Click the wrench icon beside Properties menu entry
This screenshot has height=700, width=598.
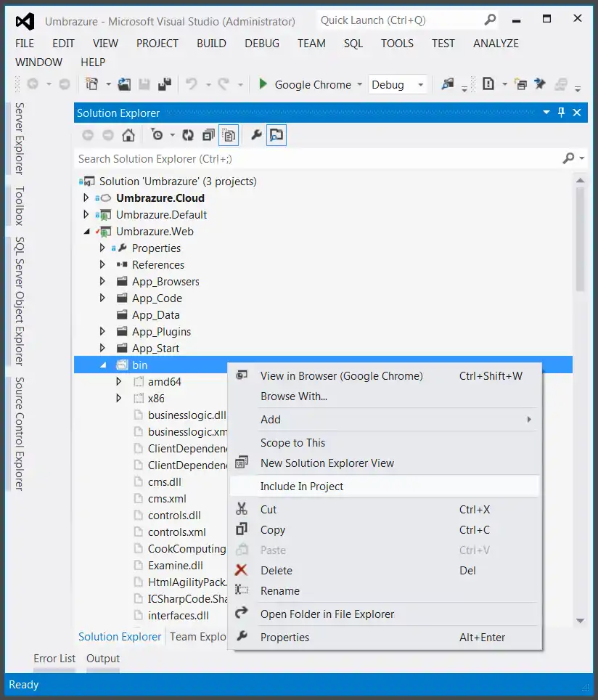tap(242, 635)
